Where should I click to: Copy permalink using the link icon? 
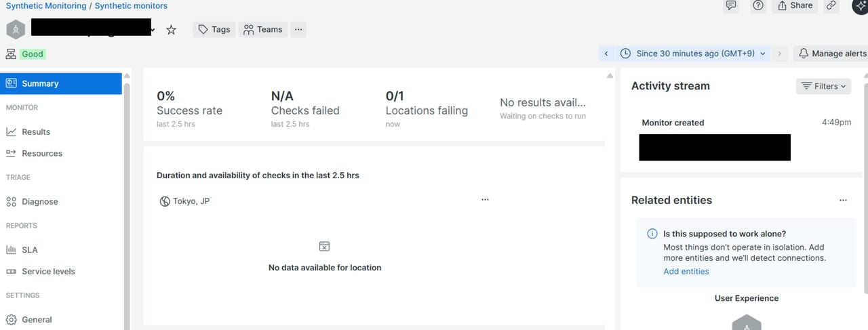[x=831, y=5]
